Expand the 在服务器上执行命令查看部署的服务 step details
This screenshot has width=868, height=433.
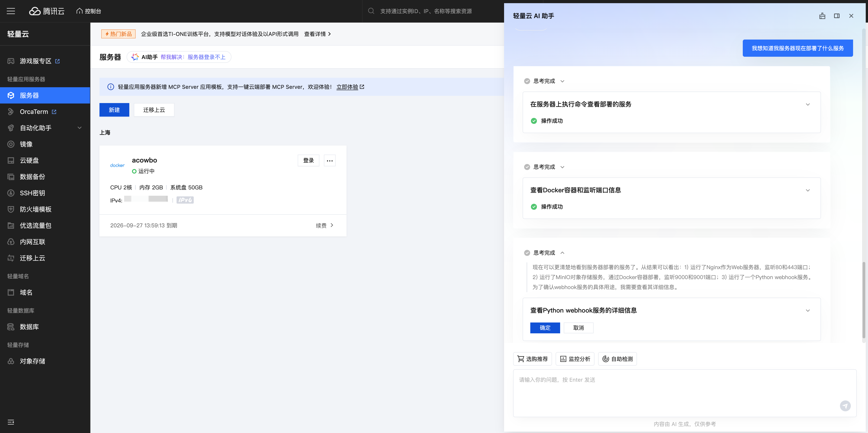click(808, 104)
